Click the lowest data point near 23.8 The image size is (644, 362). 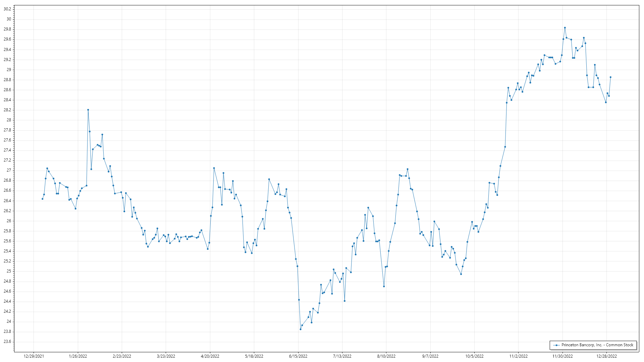point(301,329)
